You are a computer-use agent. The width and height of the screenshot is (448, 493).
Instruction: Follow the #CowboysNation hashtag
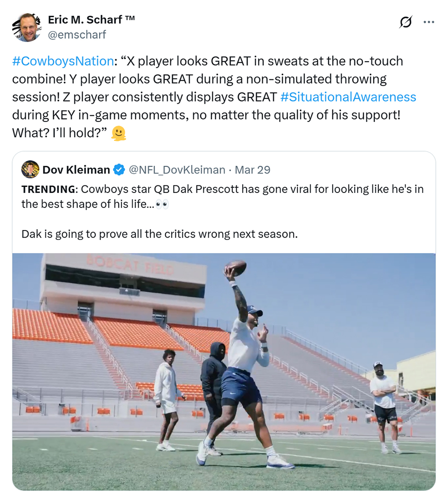coord(63,61)
